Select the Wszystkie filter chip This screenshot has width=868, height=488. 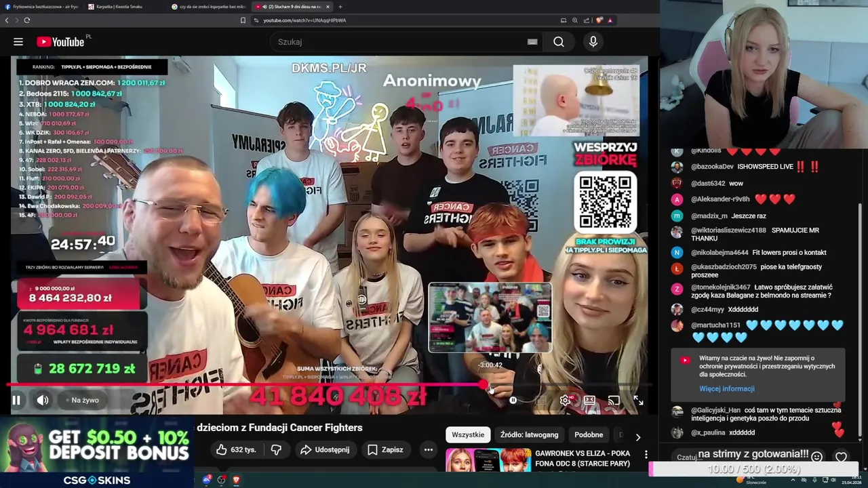pyautogui.click(x=468, y=434)
